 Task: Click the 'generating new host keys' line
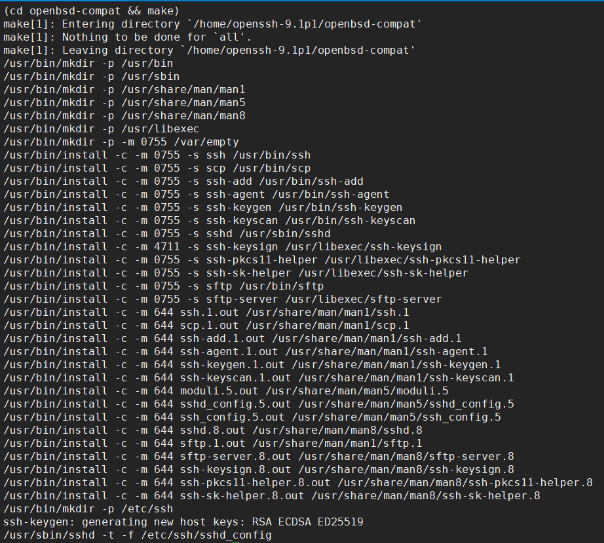point(182,520)
